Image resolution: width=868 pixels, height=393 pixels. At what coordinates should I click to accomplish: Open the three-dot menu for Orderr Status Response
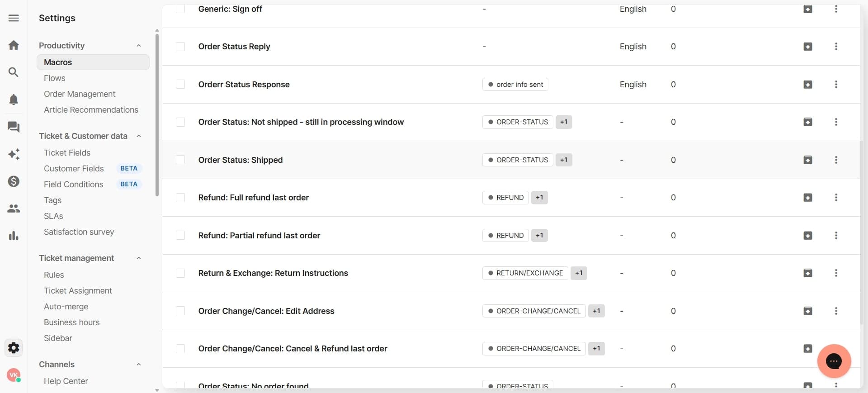point(836,85)
